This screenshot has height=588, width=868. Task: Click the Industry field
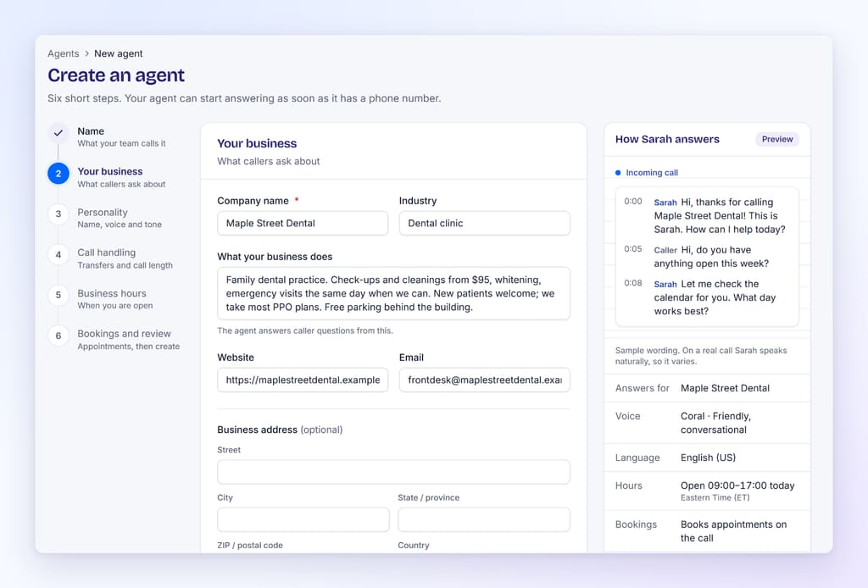[484, 224]
